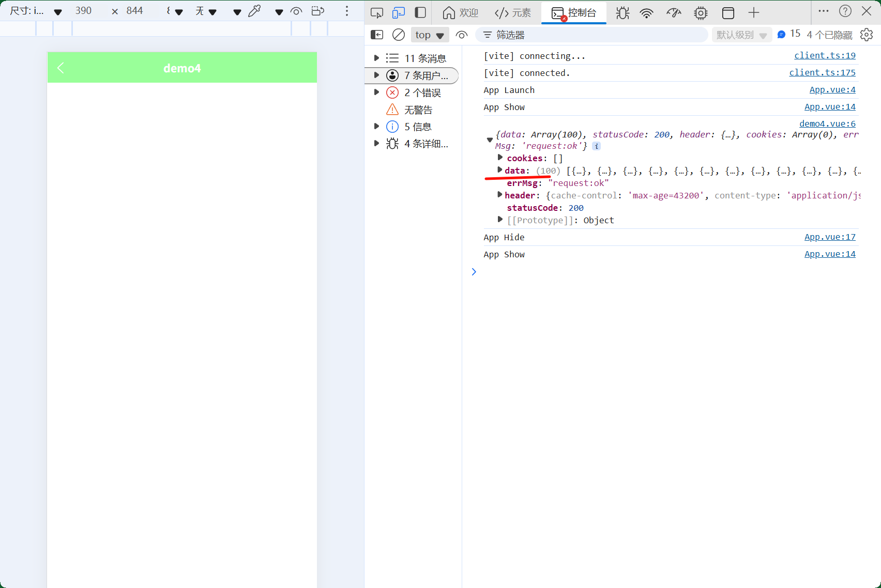Switch to the 元素 tab

click(x=512, y=12)
